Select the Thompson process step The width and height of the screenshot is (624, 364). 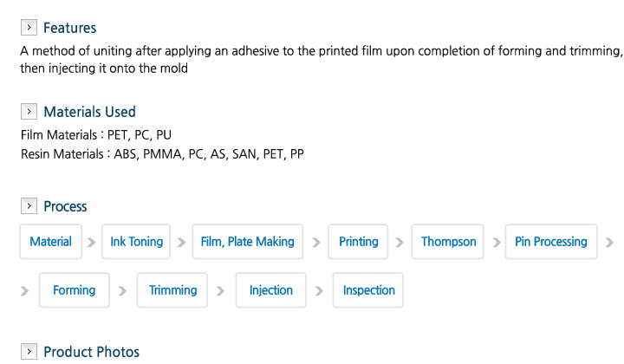tap(448, 242)
